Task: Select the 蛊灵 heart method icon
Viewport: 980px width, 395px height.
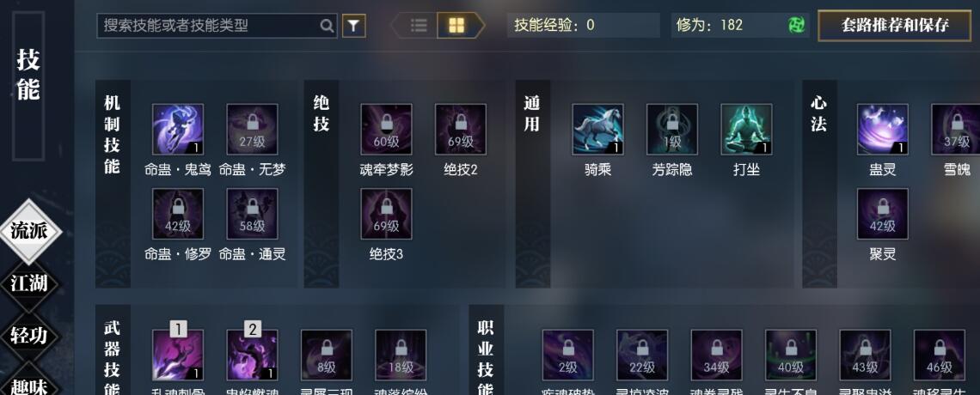Action: coord(883,129)
